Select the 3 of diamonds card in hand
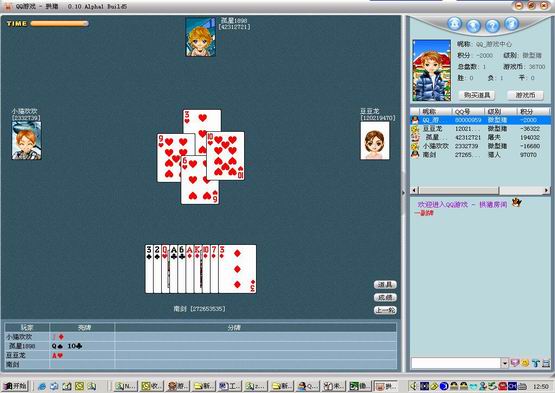 [x=237, y=269]
